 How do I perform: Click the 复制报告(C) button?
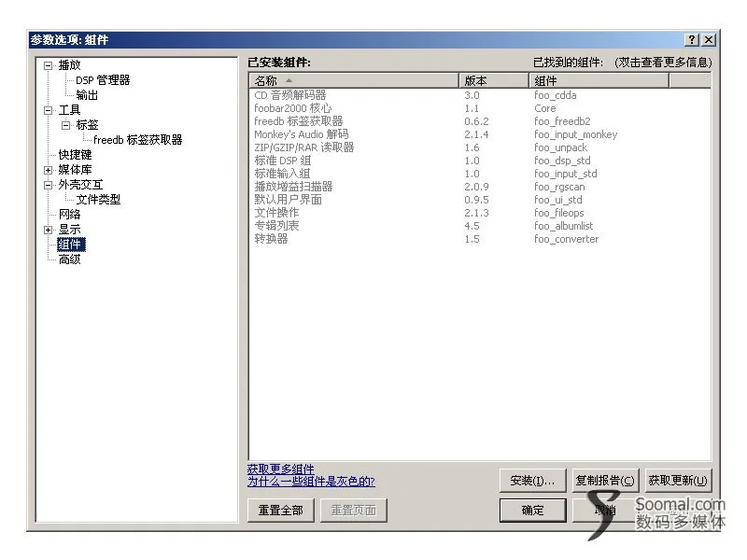[x=605, y=481]
